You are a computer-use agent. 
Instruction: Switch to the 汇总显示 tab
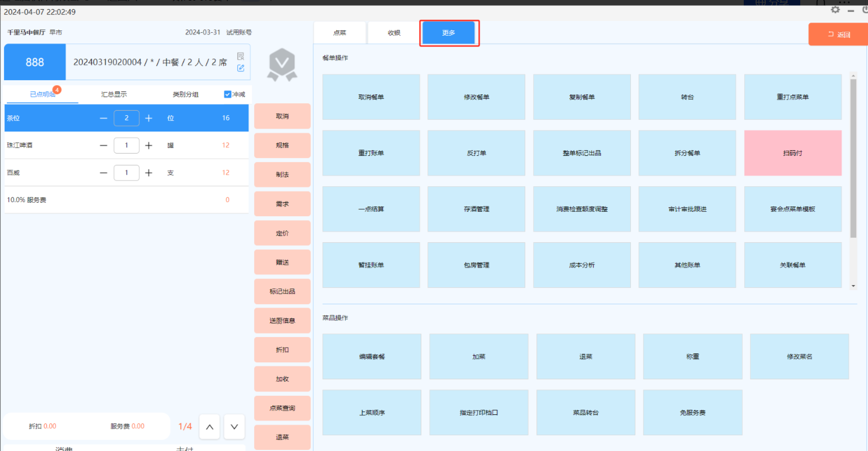(114, 94)
